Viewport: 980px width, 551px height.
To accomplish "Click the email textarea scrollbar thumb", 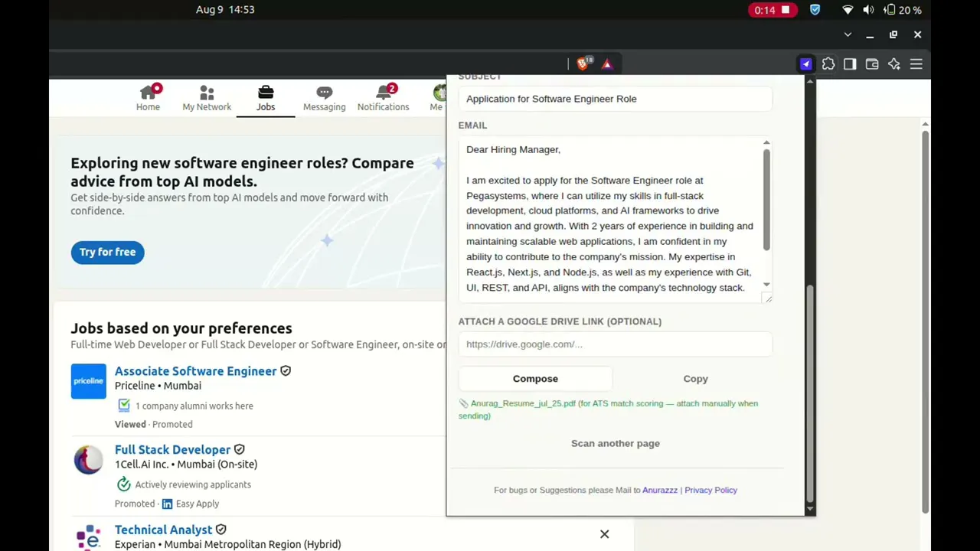I will (x=766, y=199).
